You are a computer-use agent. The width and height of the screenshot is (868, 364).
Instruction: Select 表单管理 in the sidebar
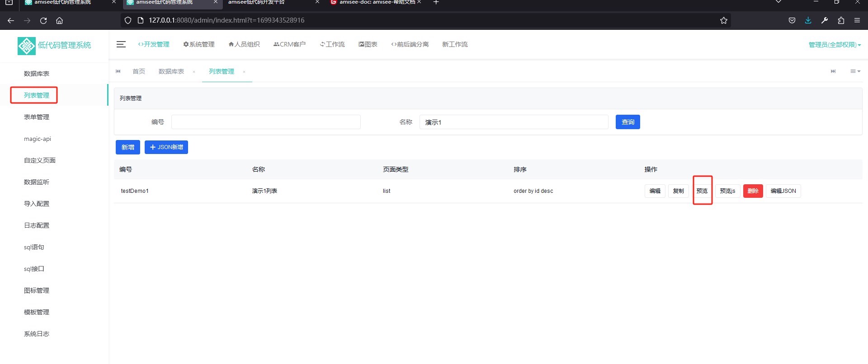(37, 117)
